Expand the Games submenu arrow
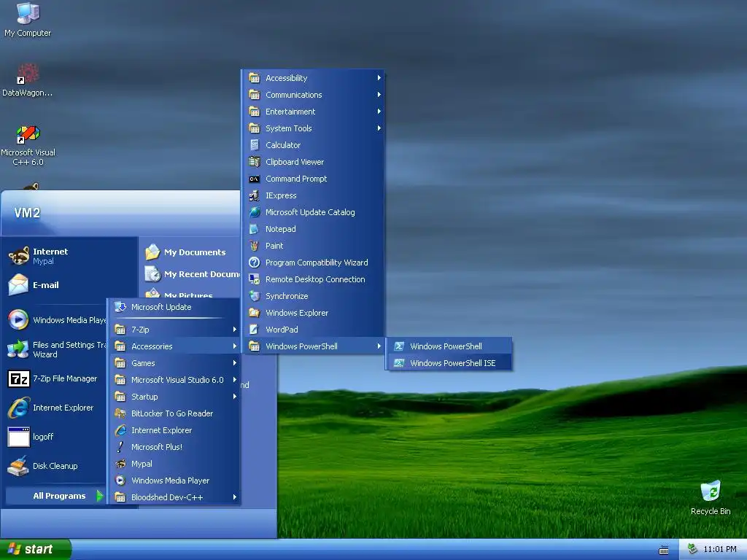 point(235,363)
